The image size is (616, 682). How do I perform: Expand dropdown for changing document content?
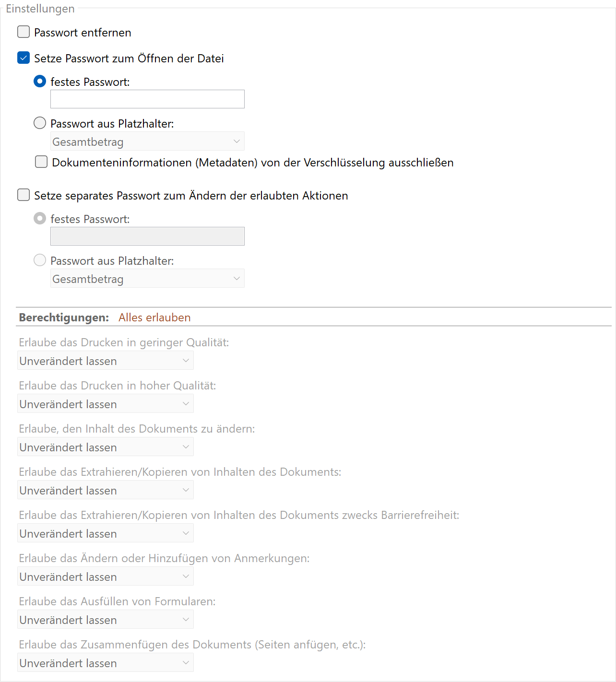(x=106, y=447)
